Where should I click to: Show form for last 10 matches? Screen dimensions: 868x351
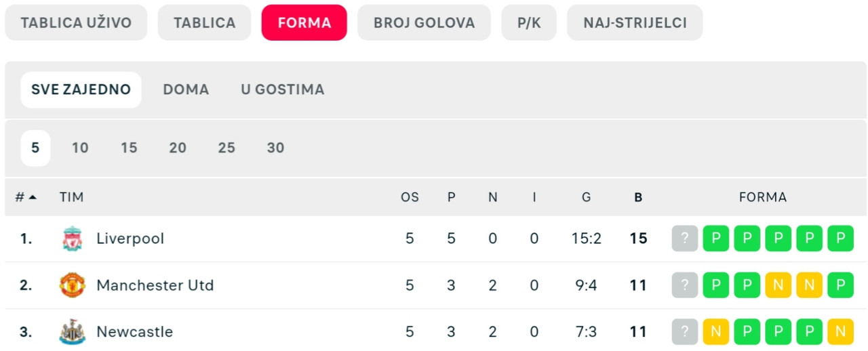(80, 148)
